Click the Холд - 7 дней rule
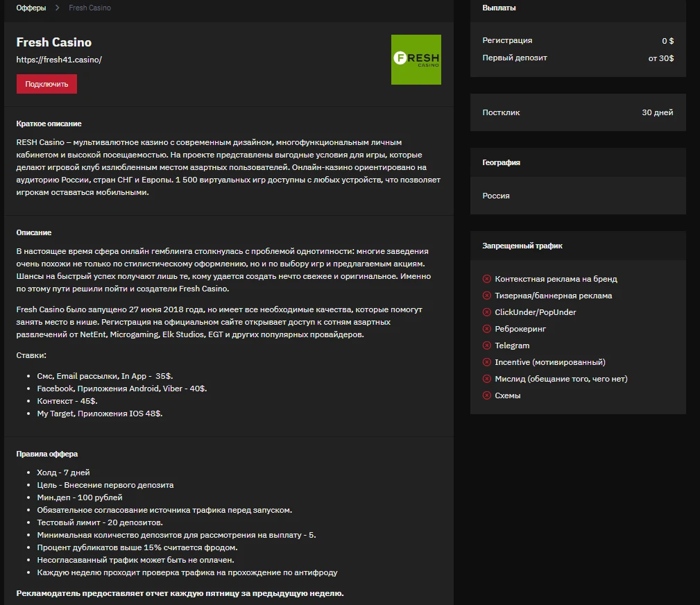This screenshot has height=605, width=700. click(x=63, y=472)
